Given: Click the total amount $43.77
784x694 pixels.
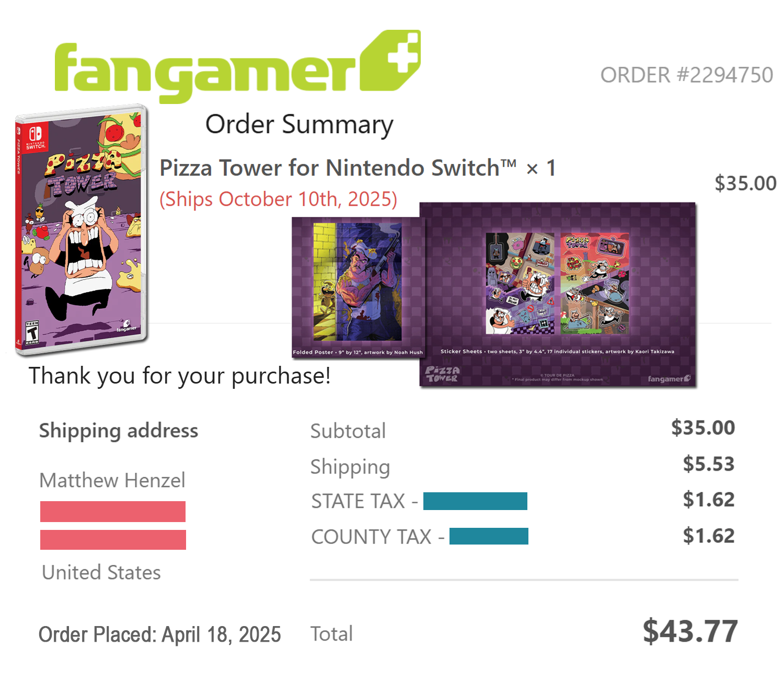Looking at the screenshot, I should coord(690,631).
